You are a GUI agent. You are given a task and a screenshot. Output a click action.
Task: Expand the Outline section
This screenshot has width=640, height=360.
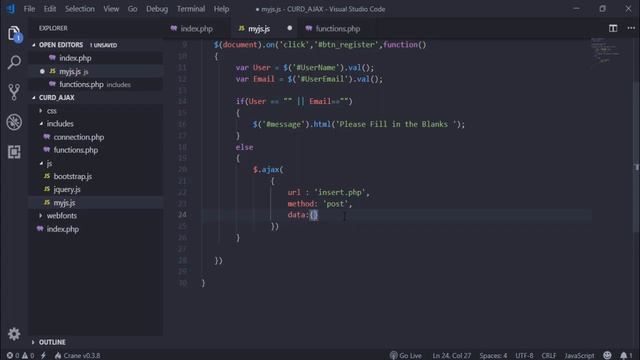tap(52, 342)
